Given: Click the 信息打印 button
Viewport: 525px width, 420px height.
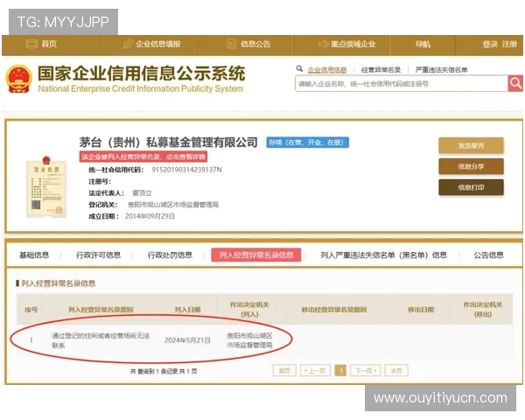Looking at the screenshot, I should [471, 187].
